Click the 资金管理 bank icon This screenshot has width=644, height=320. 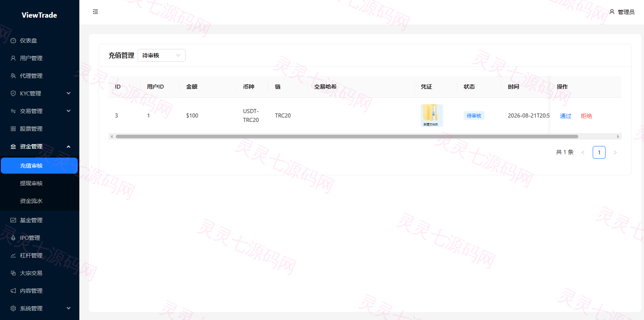pyautogui.click(x=13, y=146)
